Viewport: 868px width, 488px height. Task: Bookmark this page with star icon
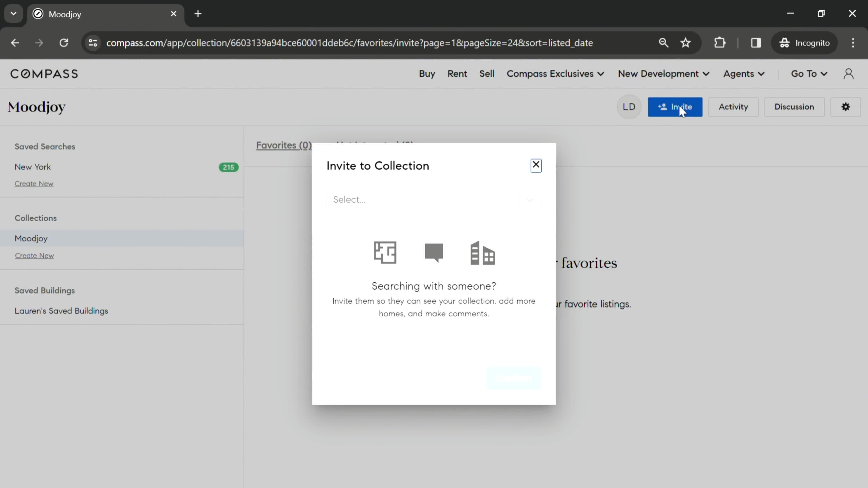pyautogui.click(x=686, y=43)
